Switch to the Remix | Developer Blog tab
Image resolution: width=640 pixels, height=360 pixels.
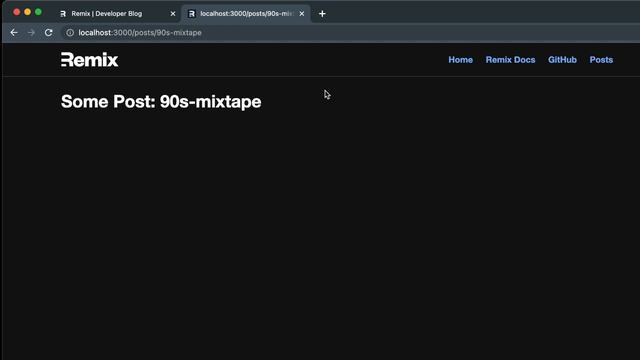click(x=118, y=14)
